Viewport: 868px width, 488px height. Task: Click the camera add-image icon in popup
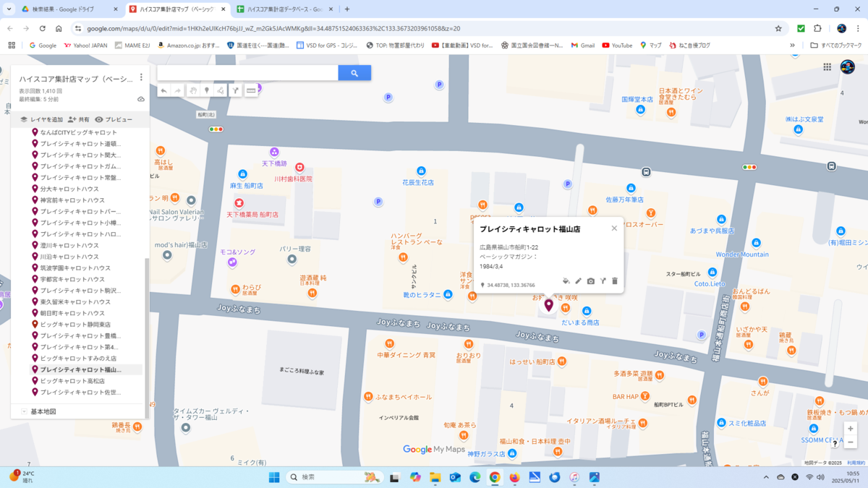591,281
